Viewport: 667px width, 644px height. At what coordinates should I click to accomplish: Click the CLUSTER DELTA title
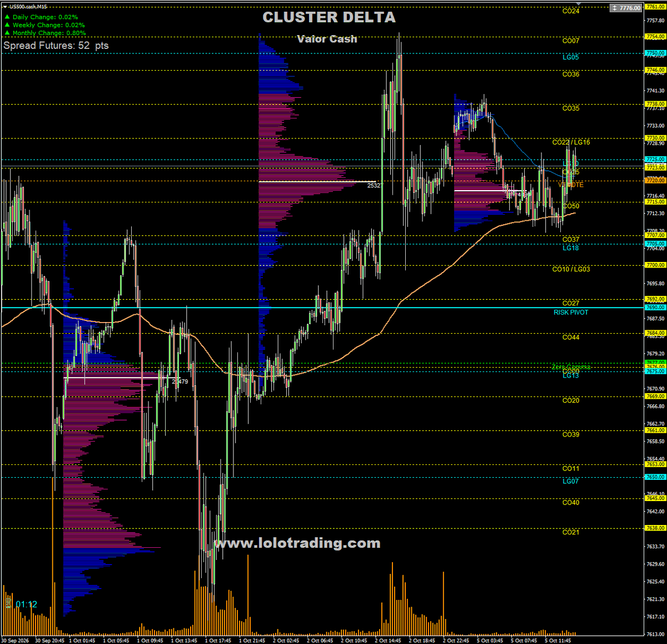(x=329, y=17)
